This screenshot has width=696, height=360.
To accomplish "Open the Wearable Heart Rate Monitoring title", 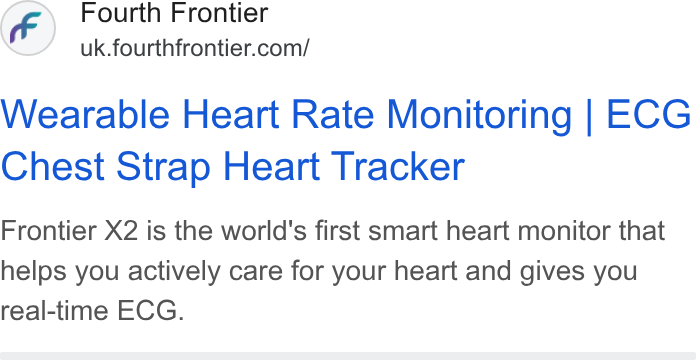I will pos(345,140).
